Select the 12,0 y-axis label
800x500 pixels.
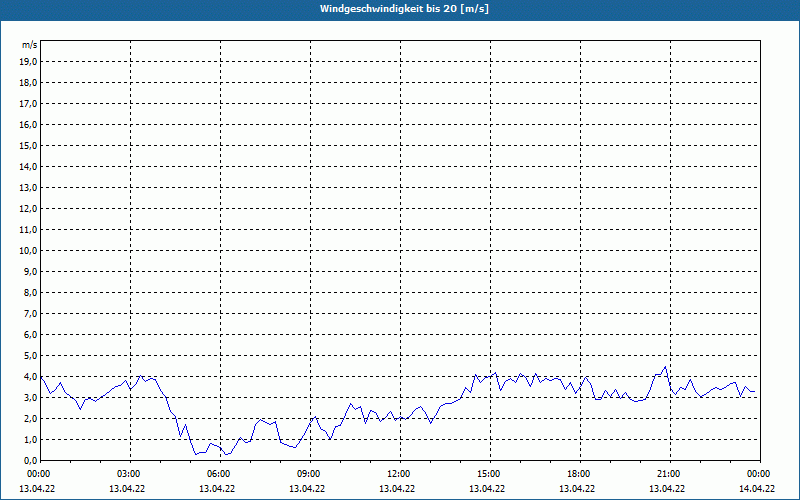click(x=29, y=209)
